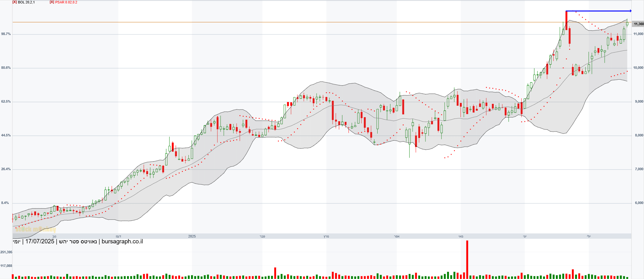Click the מרץ month label on the time axis
The height and width of the screenshot is (279, 644).
(x=326, y=236)
